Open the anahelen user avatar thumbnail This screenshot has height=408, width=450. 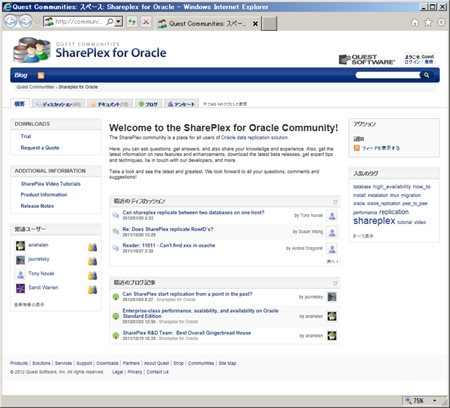20,246
